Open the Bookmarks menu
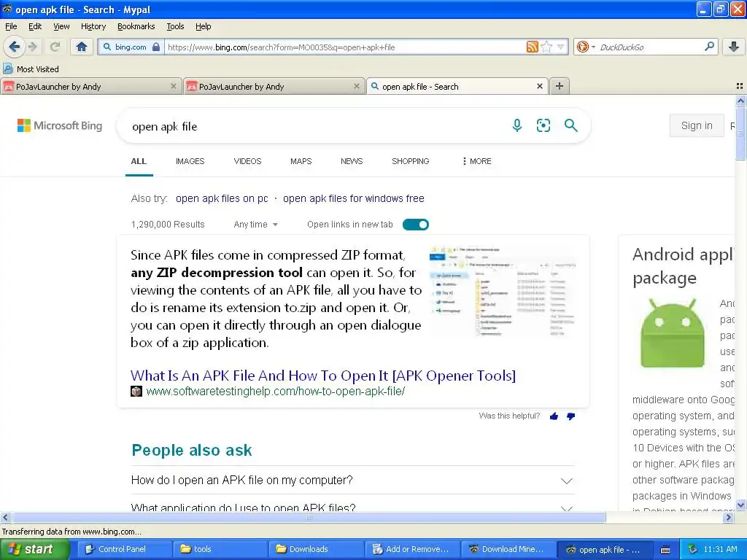This screenshot has height=560, width=747. tap(136, 26)
